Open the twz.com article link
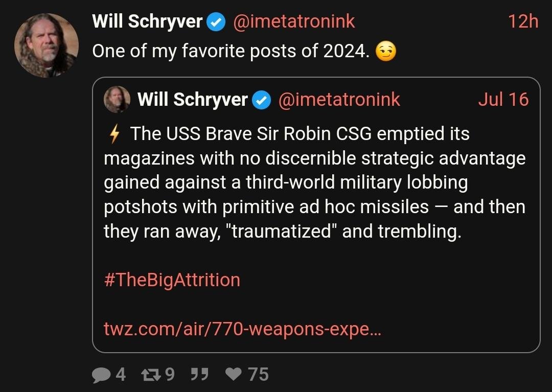 (x=242, y=329)
